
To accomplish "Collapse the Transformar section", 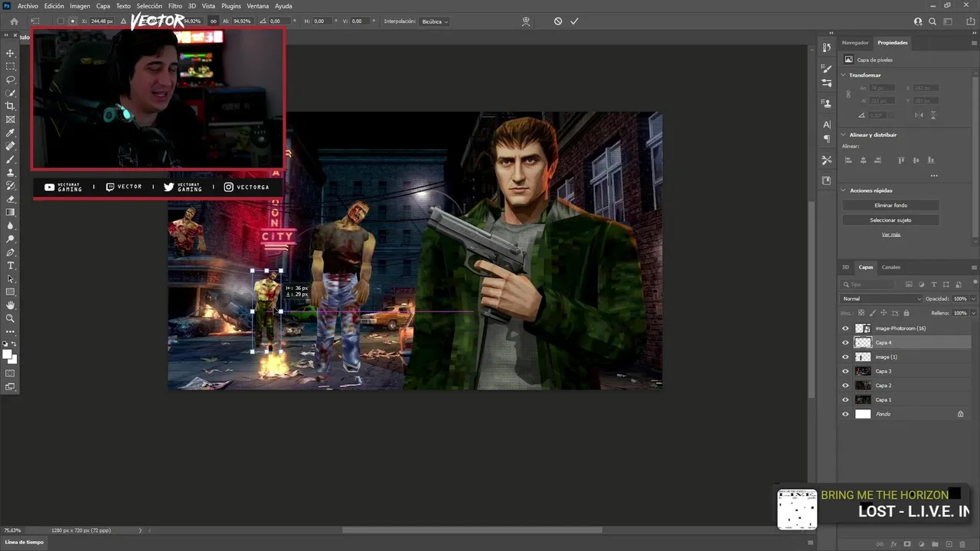I will point(844,75).
